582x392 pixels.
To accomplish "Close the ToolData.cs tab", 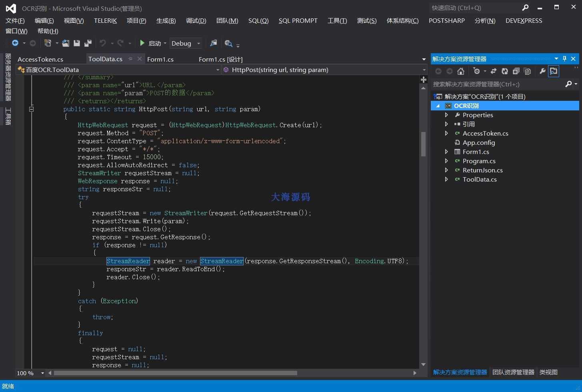I will 139,59.
